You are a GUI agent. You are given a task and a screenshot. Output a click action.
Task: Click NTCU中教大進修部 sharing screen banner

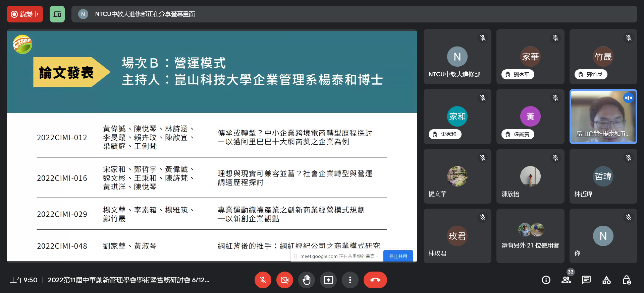[354, 14]
